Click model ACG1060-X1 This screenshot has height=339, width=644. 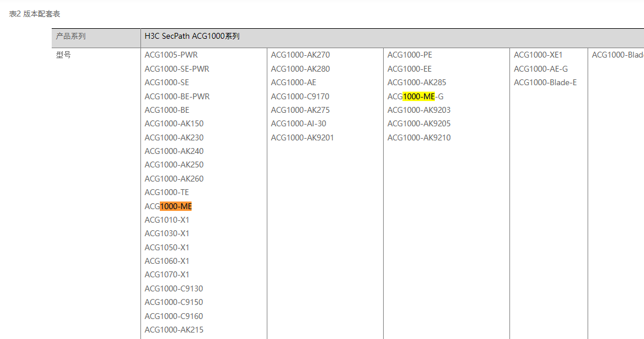click(167, 261)
